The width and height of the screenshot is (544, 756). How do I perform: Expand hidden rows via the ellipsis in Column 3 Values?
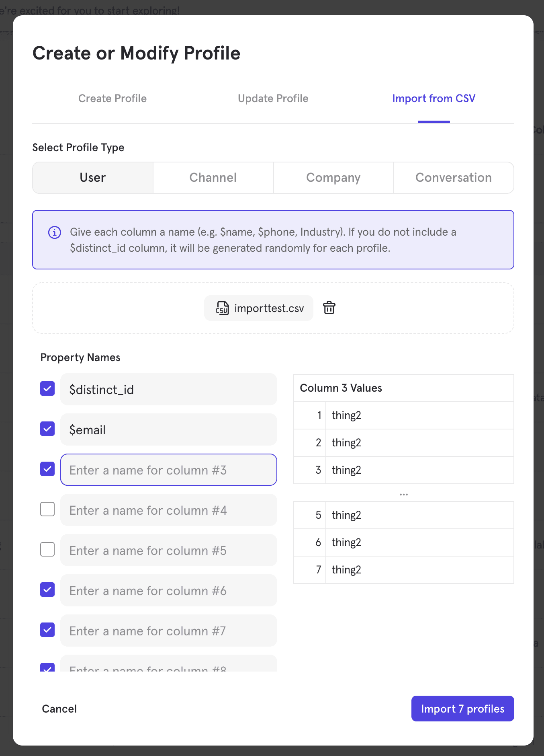click(x=403, y=494)
